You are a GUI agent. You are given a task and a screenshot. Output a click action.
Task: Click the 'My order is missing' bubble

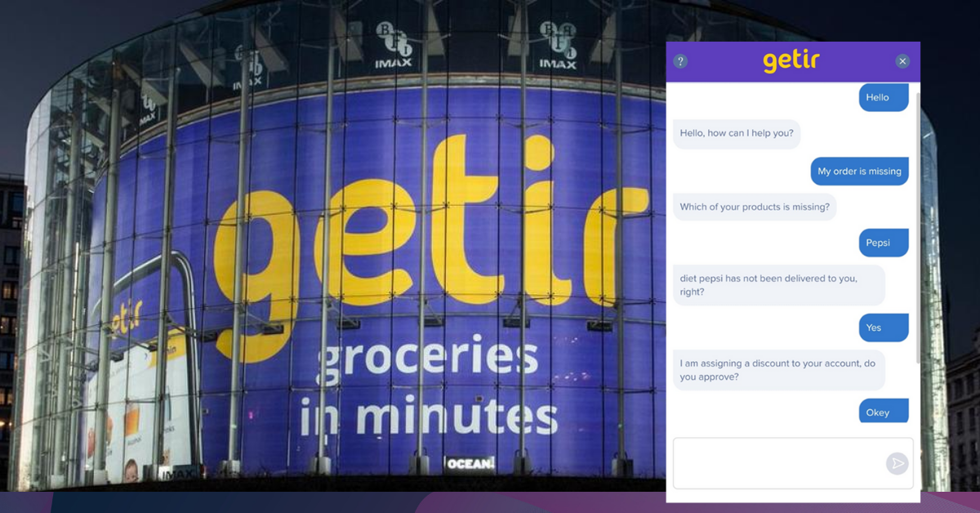click(x=860, y=172)
